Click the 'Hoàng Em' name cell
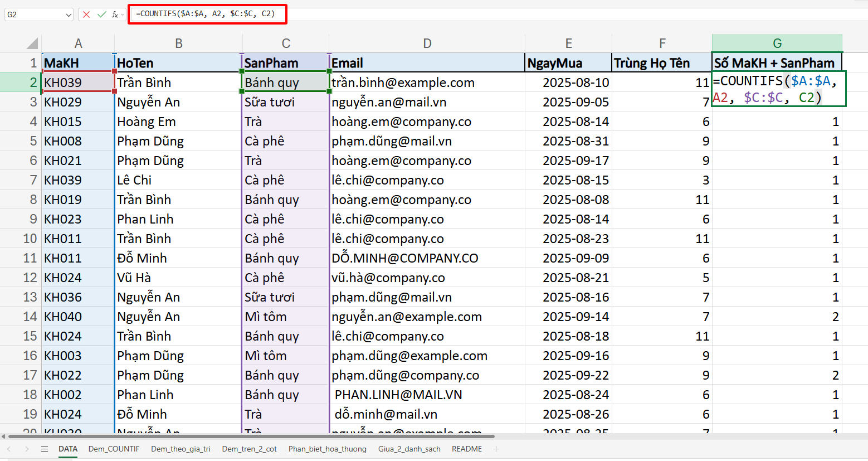Image resolution: width=868 pixels, height=461 pixels. point(178,122)
